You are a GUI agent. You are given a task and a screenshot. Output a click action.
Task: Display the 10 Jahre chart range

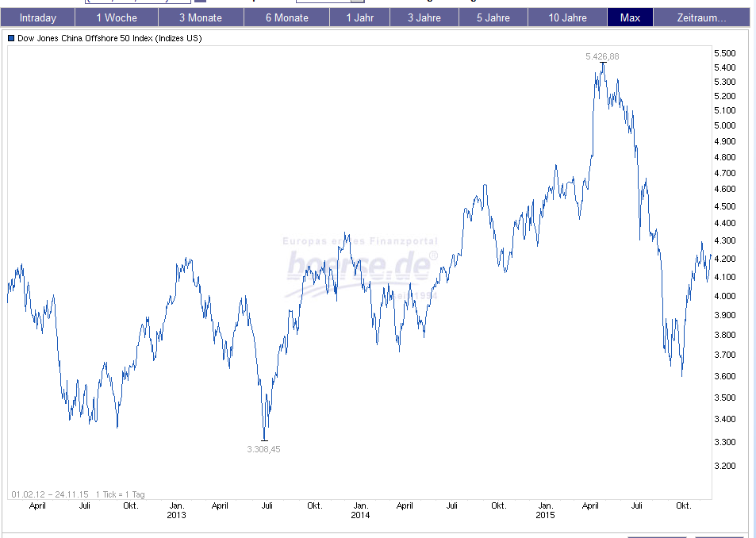tap(567, 17)
